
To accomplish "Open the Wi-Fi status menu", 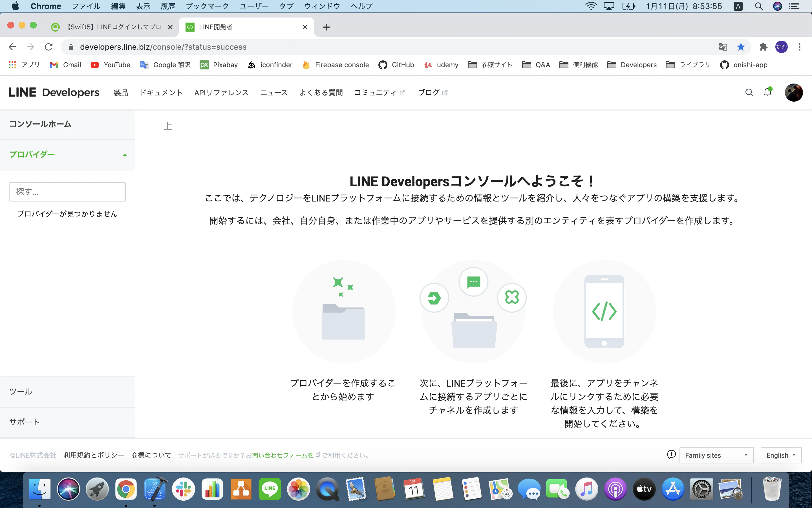I will [591, 6].
